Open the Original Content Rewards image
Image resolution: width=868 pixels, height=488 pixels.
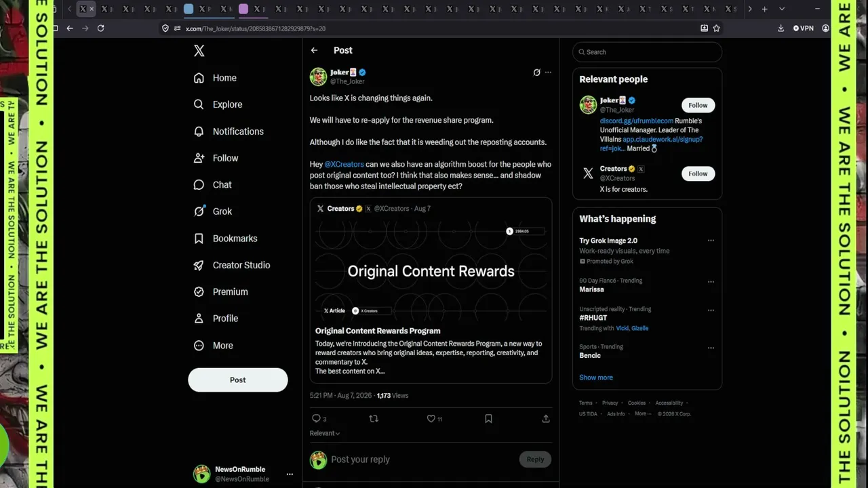tap(431, 270)
